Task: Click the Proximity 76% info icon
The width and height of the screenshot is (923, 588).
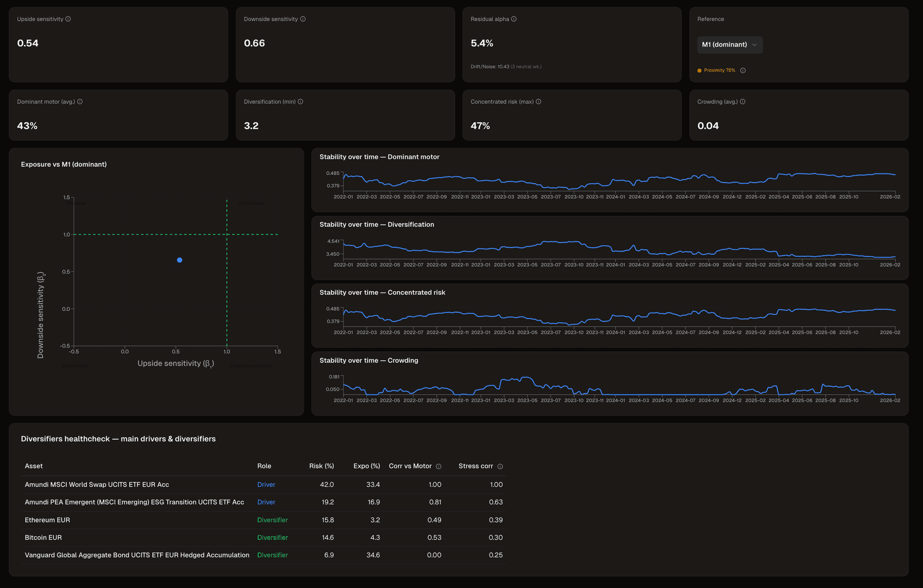Action: click(x=743, y=70)
